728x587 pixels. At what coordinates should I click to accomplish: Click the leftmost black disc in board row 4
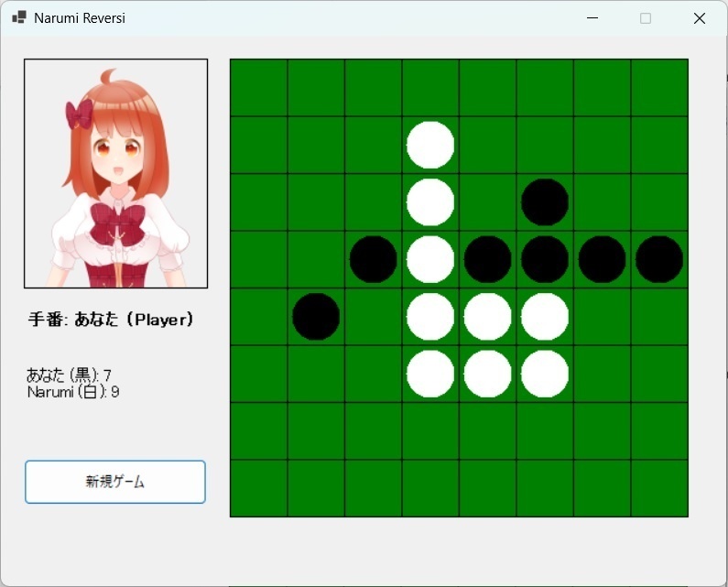pyautogui.click(x=374, y=259)
